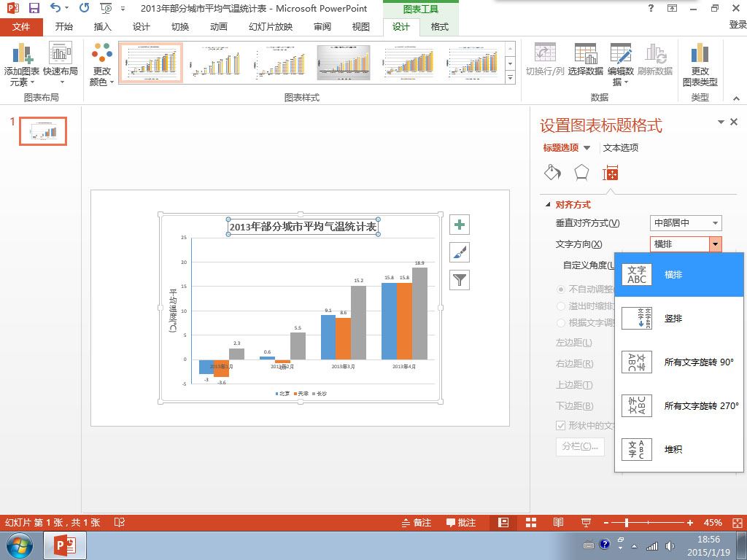Choose 所有文字旋转 270° option
The width and height of the screenshot is (747, 560).
[679, 405]
